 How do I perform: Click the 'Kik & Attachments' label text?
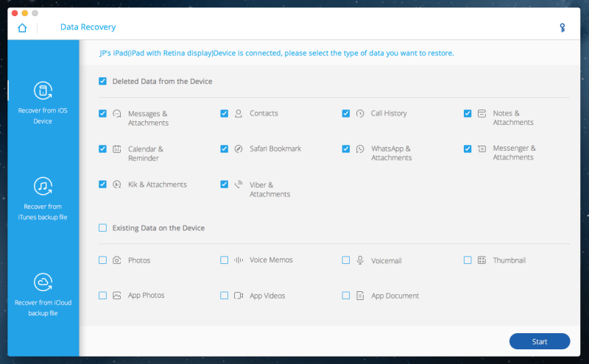point(158,185)
